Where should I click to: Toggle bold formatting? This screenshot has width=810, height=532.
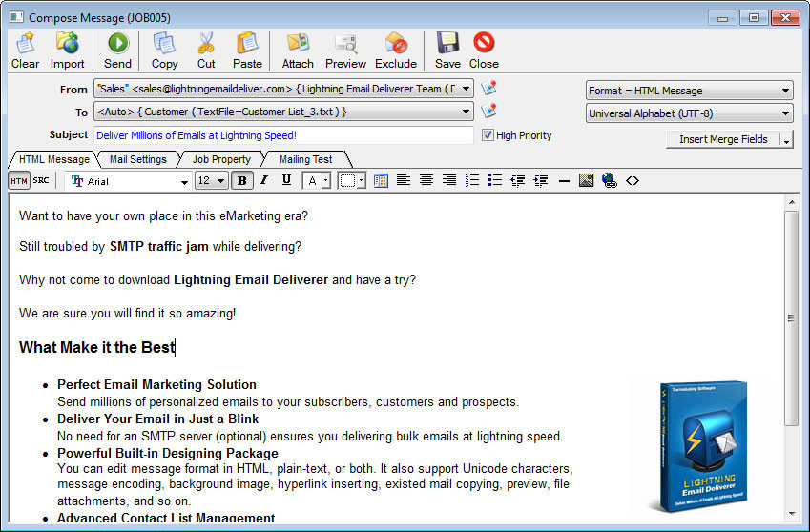[x=241, y=180]
